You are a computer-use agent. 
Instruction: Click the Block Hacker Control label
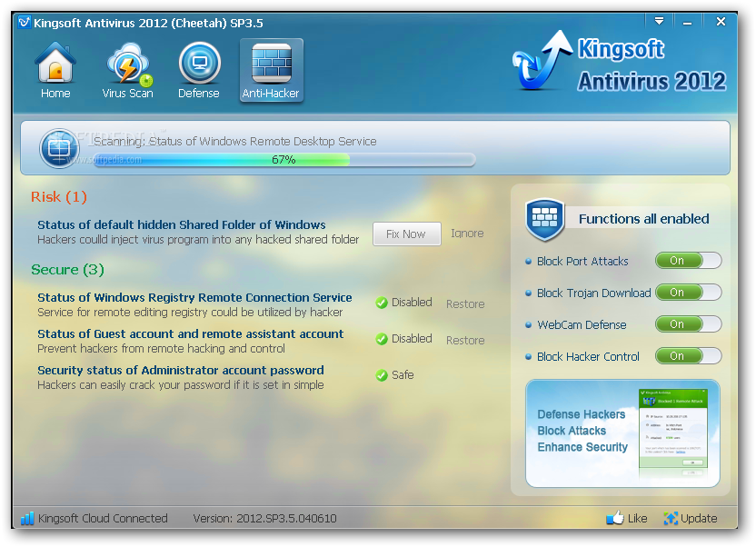pyautogui.click(x=588, y=356)
